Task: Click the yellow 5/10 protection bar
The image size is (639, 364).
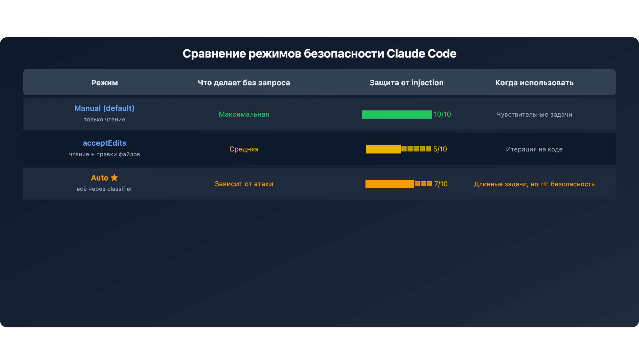Action: point(398,149)
